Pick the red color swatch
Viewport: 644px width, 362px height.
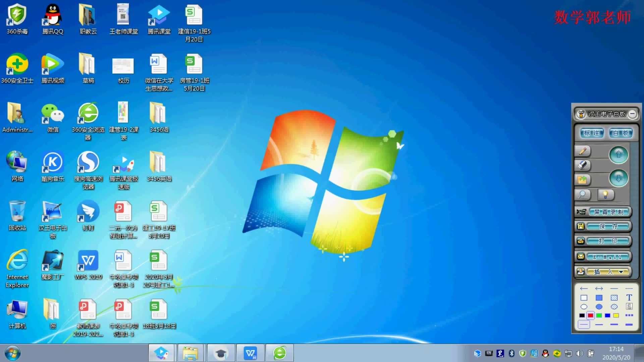590,315
